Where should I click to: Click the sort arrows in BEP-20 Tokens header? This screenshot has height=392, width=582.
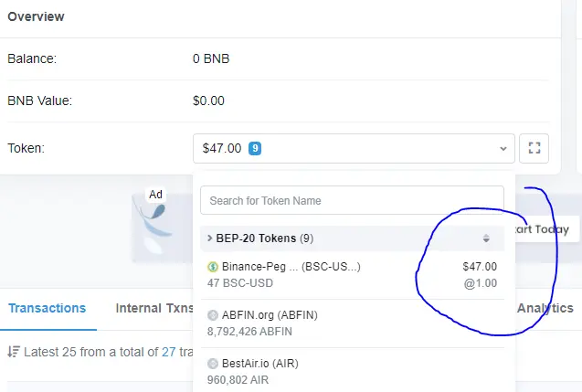click(486, 238)
